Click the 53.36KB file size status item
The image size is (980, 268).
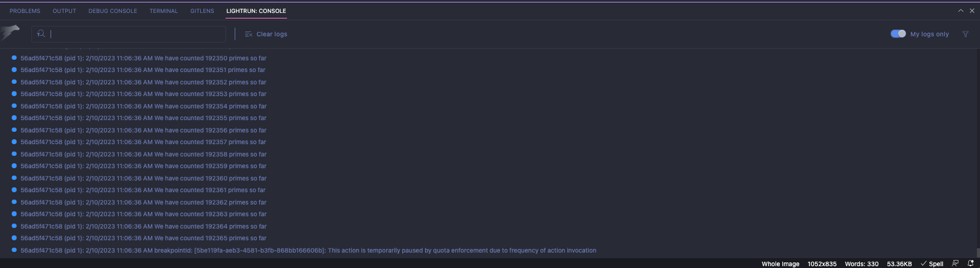click(899, 264)
